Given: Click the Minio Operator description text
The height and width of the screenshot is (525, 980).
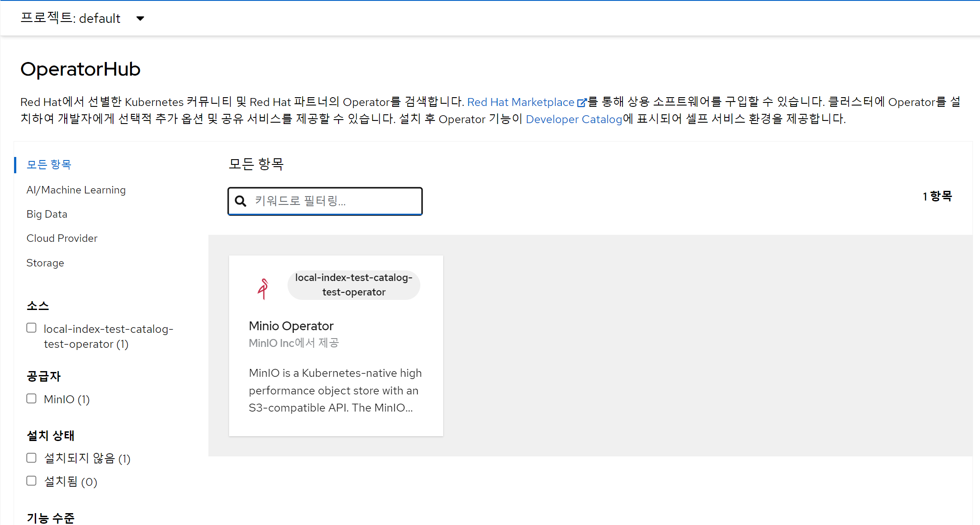Looking at the screenshot, I should pyautogui.click(x=335, y=390).
